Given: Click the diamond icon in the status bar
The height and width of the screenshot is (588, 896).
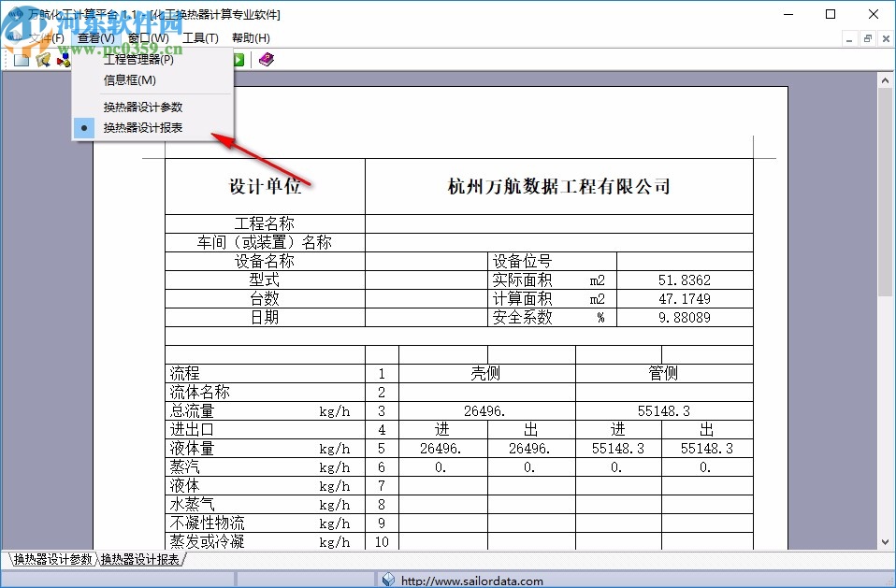Looking at the screenshot, I should pos(388,581).
